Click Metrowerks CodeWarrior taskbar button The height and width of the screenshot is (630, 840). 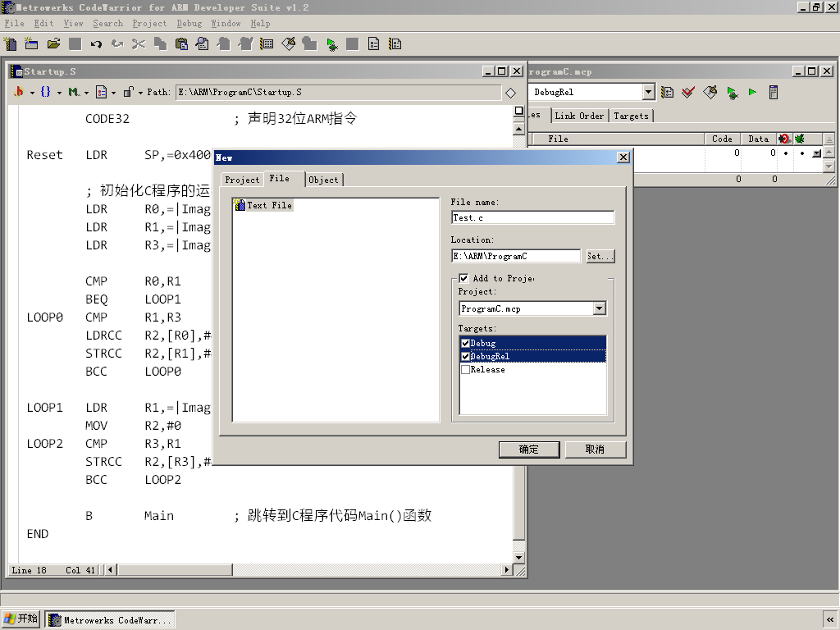click(110, 620)
